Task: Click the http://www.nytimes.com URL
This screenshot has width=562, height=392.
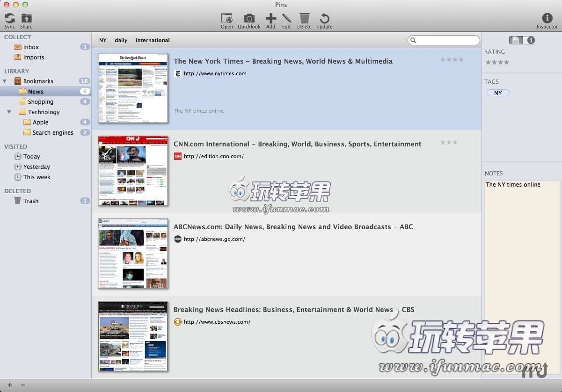Action: click(x=215, y=73)
